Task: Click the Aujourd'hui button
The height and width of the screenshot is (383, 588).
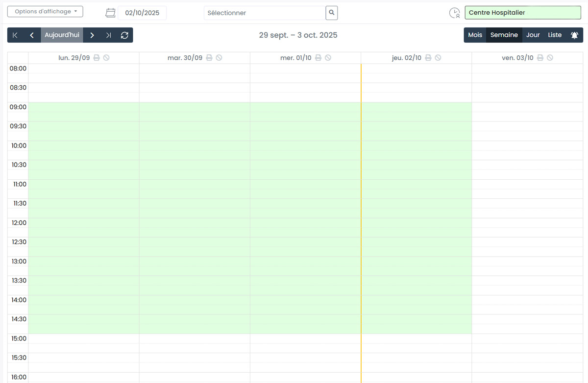Action: (x=62, y=35)
